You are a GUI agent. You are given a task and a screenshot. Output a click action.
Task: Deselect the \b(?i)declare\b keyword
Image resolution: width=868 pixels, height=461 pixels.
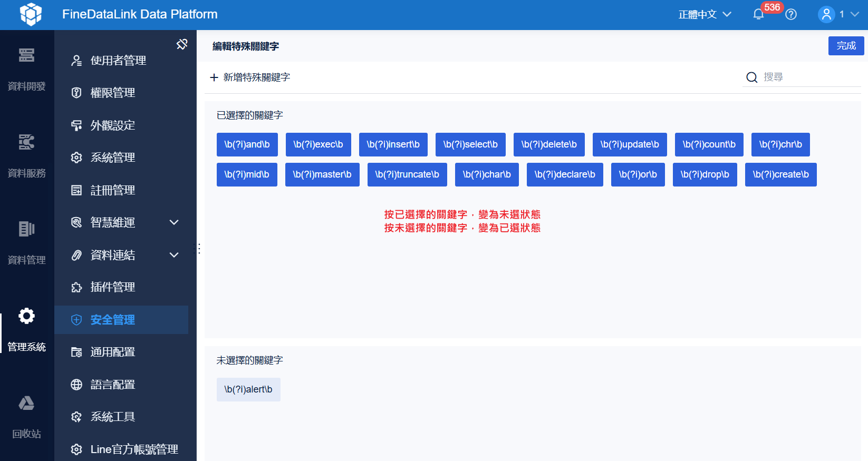pos(565,174)
